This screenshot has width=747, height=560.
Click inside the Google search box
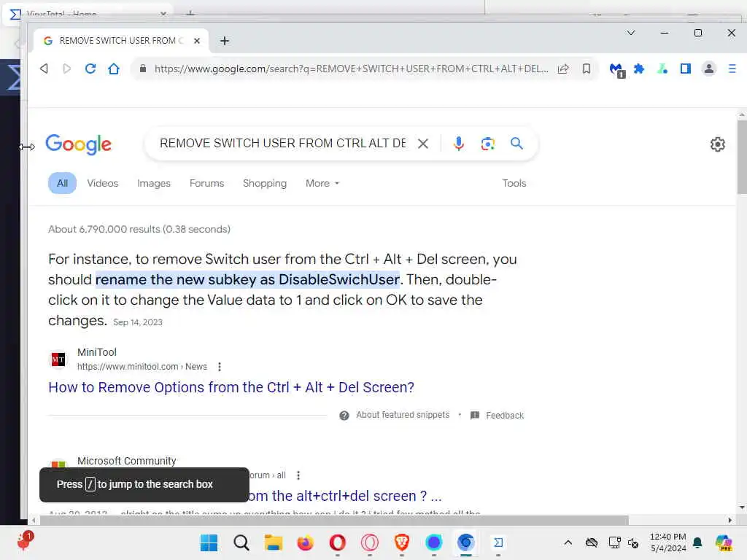282,144
